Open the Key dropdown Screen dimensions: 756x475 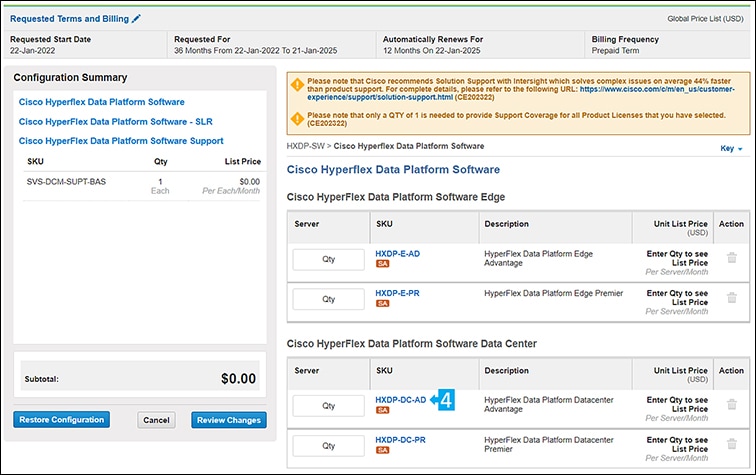(731, 148)
